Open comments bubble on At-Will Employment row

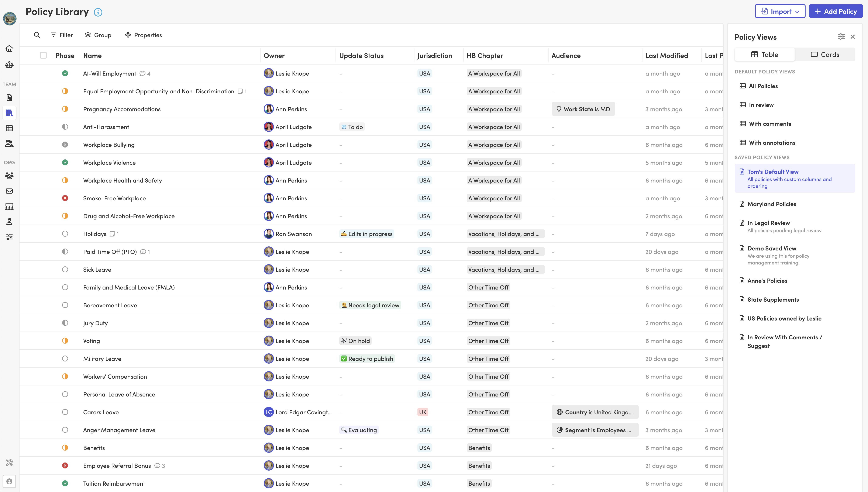pos(143,74)
